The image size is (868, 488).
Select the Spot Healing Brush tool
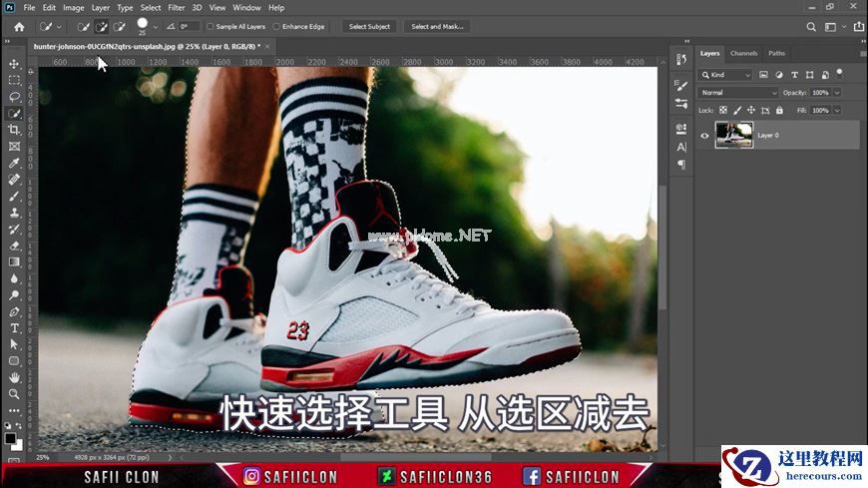pyautogui.click(x=14, y=180)
